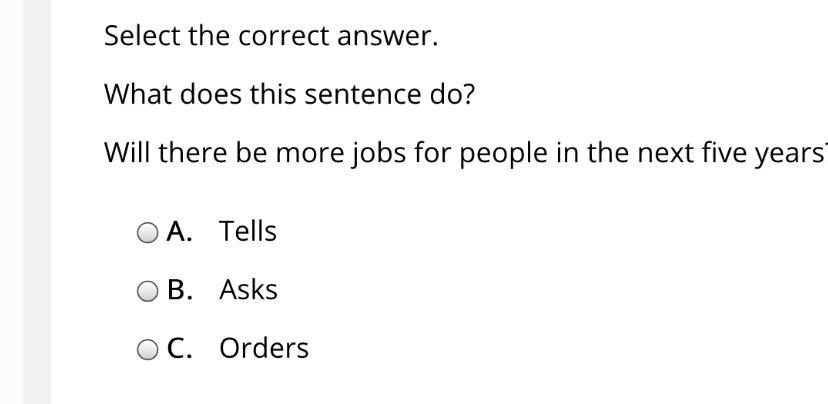828x404 pixels.
Task: Click the 'Orders' answer text
Action: (264, 349)
